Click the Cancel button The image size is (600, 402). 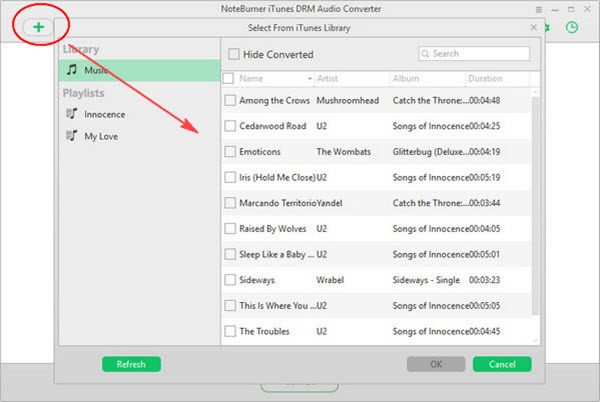pyautogui.click(x=502, y=364)
